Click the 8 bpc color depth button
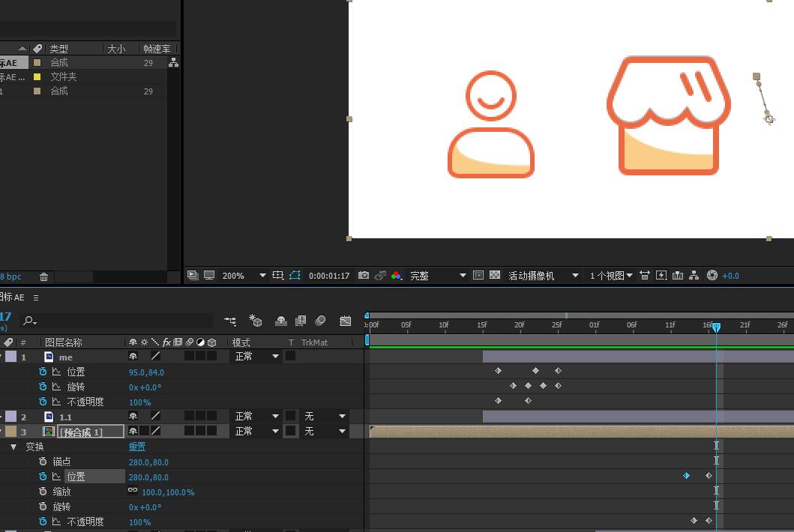Screen dimensions: 794x532 pyautogui.click(x=10, y=277)
